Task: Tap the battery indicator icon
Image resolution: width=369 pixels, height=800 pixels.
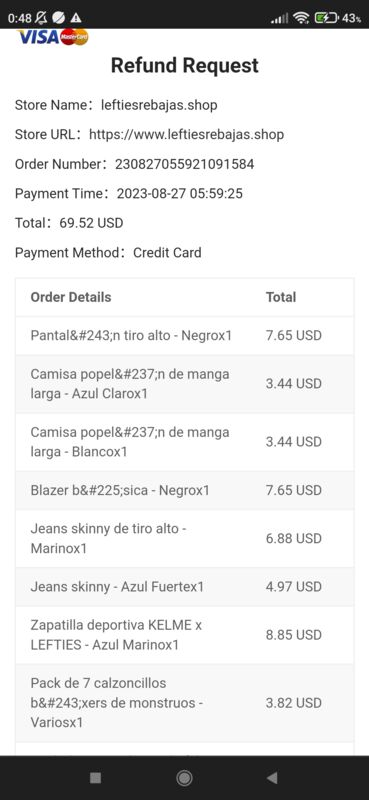Action: (327, 18)
